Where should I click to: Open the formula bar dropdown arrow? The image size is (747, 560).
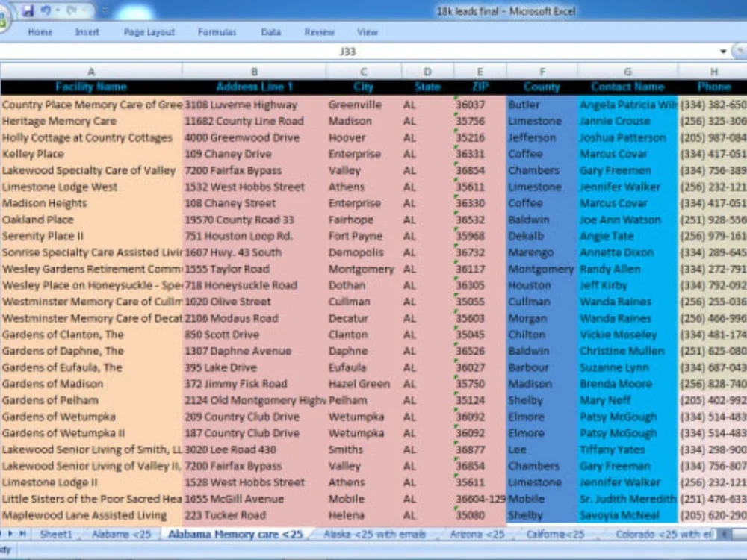[x=723, y=52]
